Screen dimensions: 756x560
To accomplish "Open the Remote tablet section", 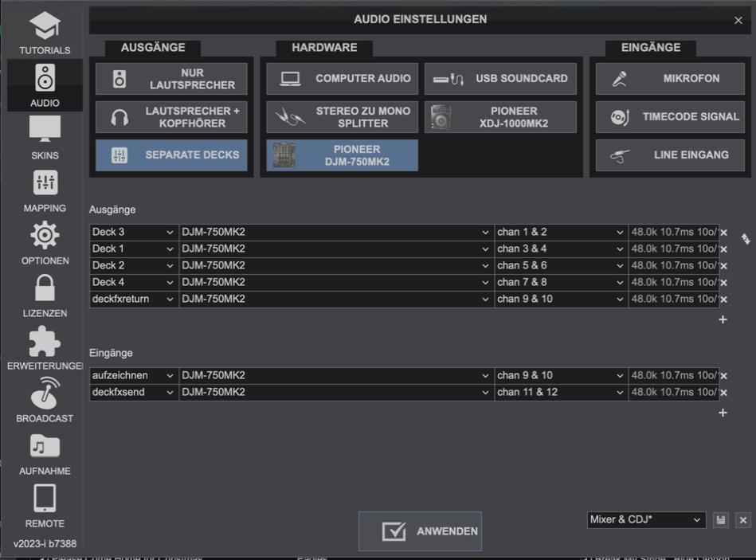I will point(45,506).
